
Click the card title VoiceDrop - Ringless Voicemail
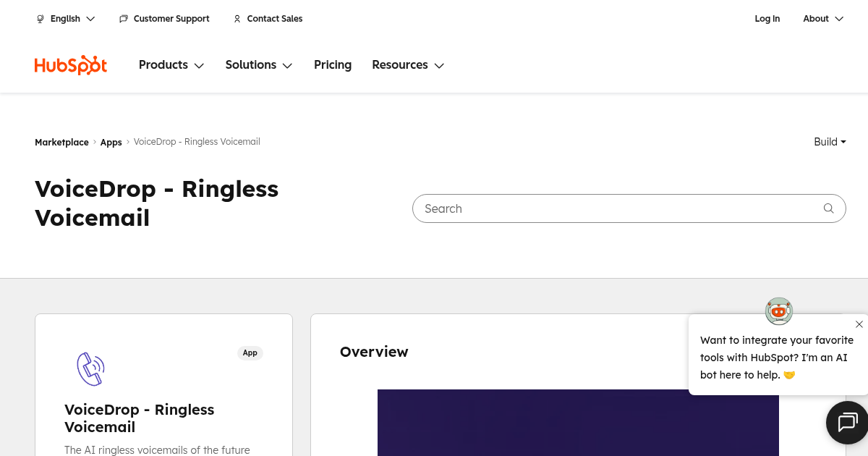pyautogui.click(x=140, y=418)
